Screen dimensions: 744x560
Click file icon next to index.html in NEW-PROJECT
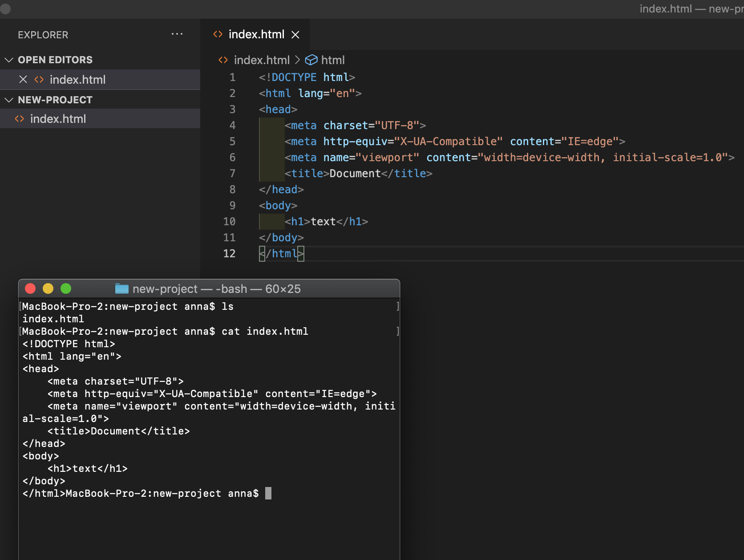[19, 119]
